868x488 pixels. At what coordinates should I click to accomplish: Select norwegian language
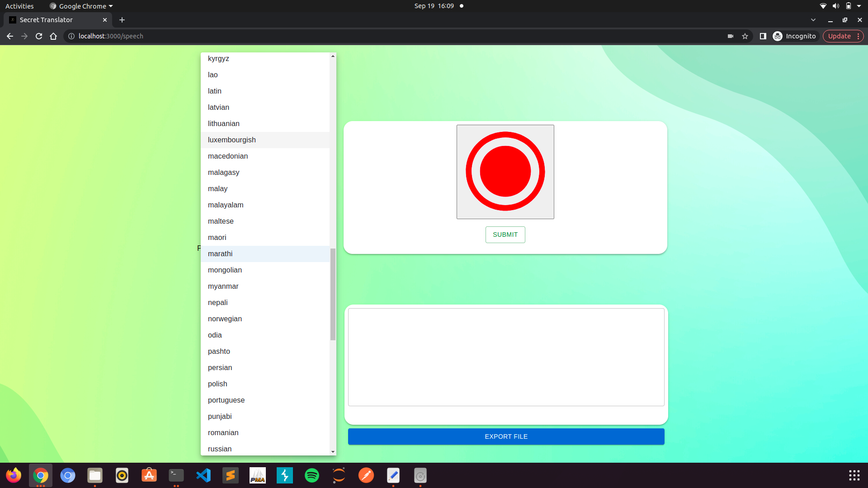coord(265,319)
